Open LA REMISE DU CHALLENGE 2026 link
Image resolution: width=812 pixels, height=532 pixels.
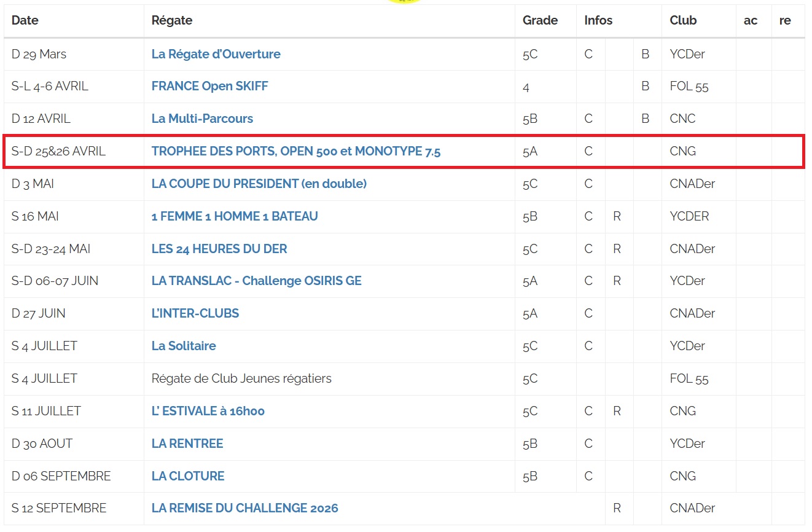pyautogui.click(x=244, y=508)
